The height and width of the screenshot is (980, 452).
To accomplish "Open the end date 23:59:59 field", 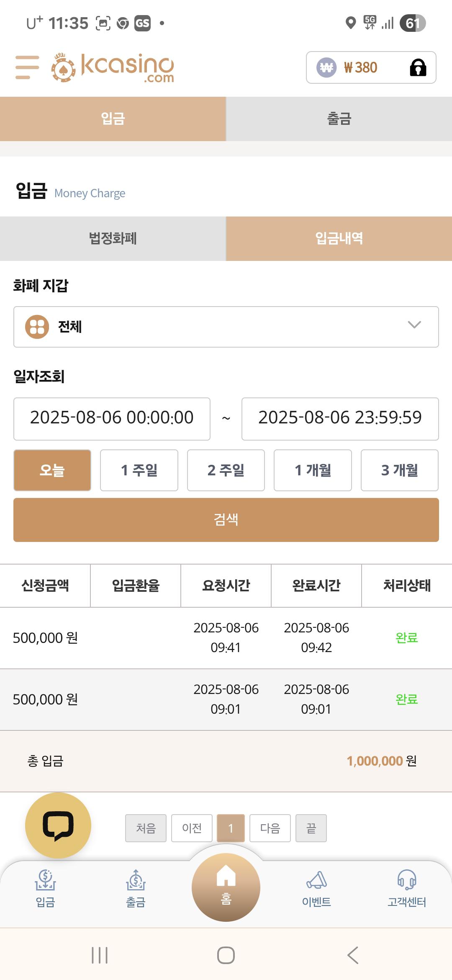I will [x=340, y=419].
